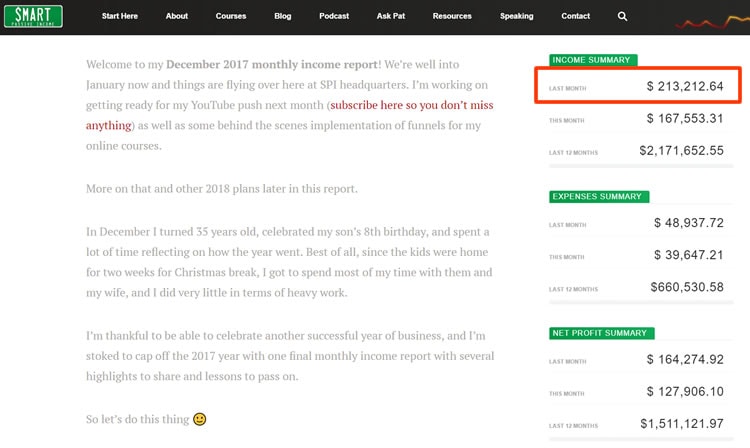750x448 pixels.
Task: Click net profit last 12 months $1,511,121.97
Action: [682, 424]
